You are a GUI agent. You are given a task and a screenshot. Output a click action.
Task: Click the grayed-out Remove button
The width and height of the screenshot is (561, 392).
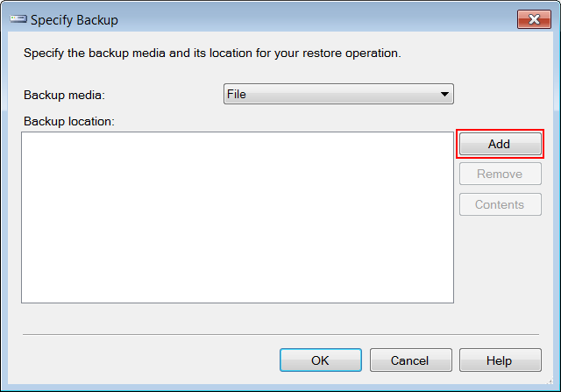click(501, 174)
